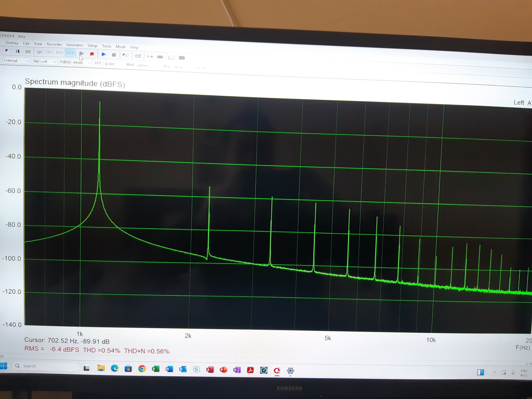532x399 pixels.
Task: Click the gray bar toolbar icon
Action: coord(160,57)
